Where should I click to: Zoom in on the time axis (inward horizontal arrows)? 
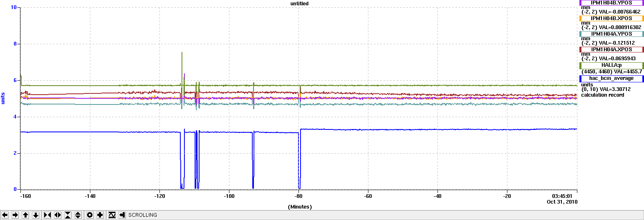tap(47, 215)
